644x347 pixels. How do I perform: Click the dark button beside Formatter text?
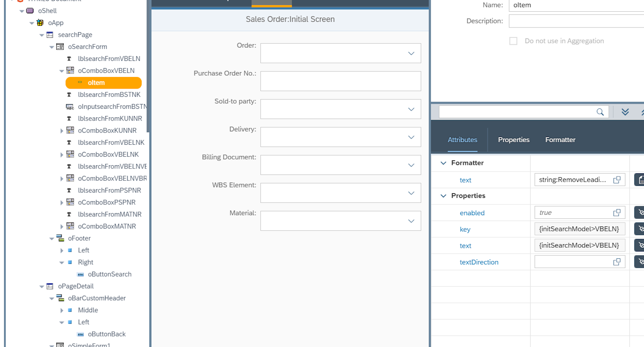tap(640, 180)
